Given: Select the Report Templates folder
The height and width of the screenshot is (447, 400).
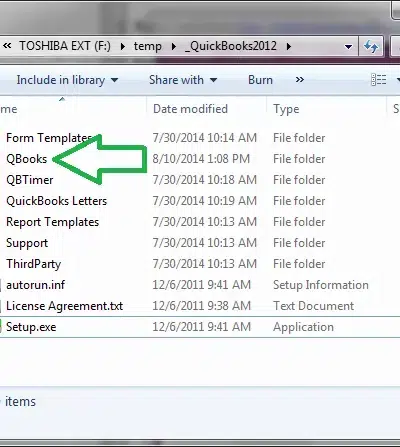Looking at the screenshot, I should click(53, 222).
